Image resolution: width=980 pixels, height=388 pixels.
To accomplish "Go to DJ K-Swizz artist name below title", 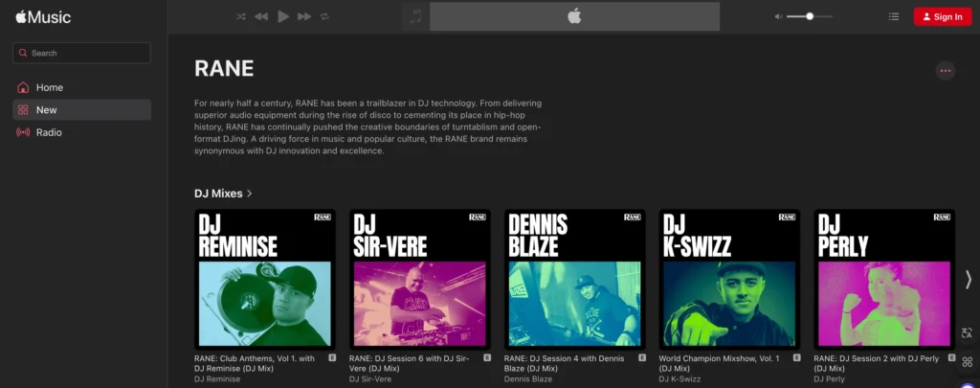I will [x=680, y=379].
